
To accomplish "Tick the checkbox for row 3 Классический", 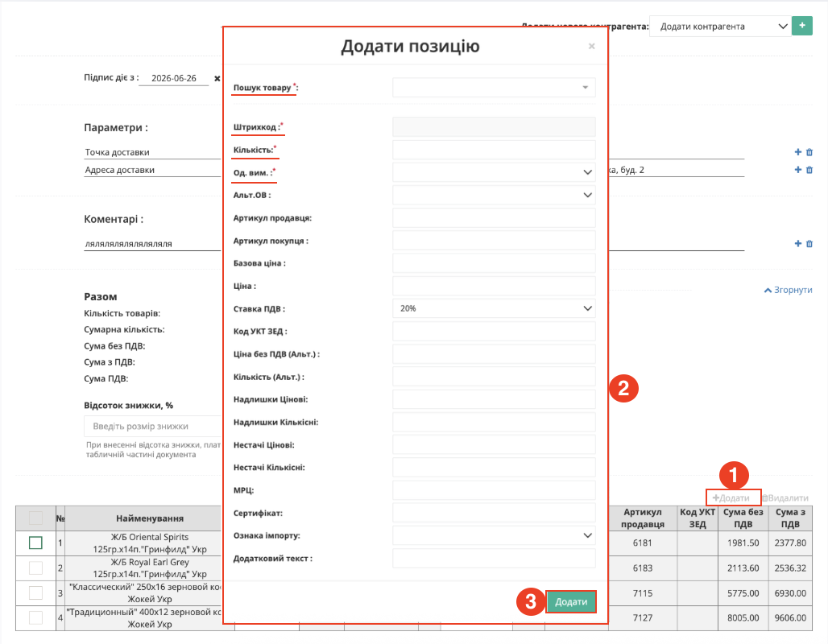I will 35,592.
